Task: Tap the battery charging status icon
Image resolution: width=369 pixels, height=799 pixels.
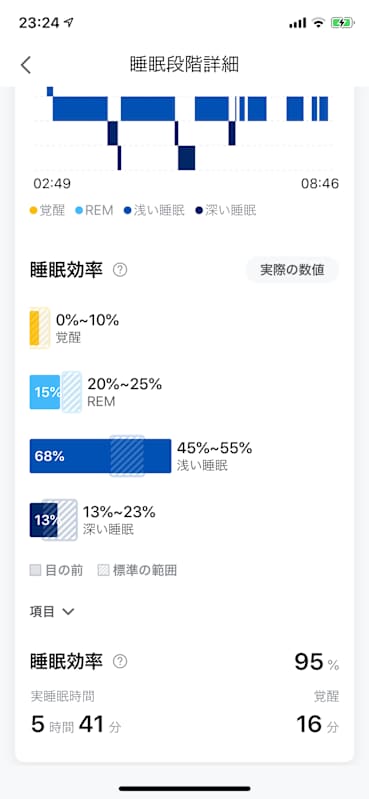Action: coord(341,22)
